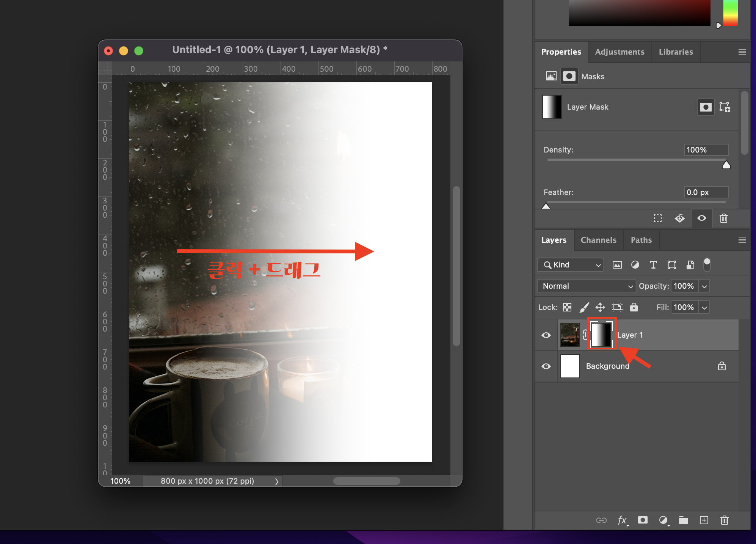Image resolution: width=756 pixels, height=544 pixels.
Task: Load selection from mask icon
Action: 658,218
